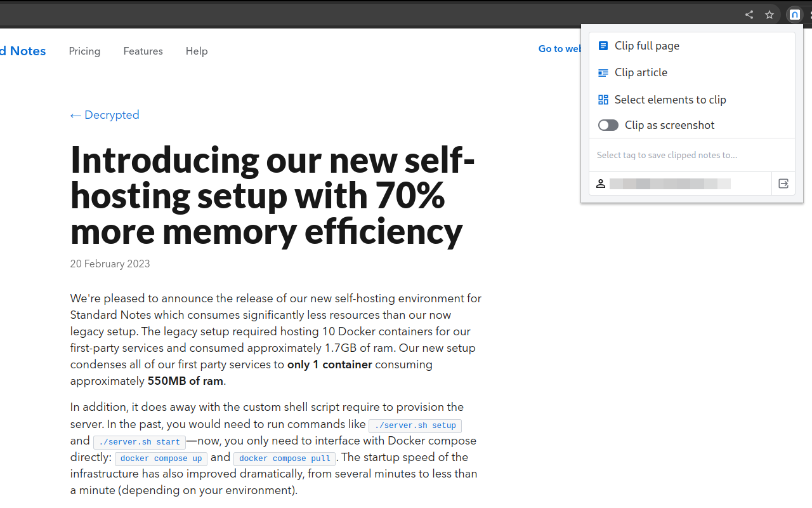Screen dimensions: 812x508
Task: Click the ./server.sh start code snippet
Action: [x=140, y=442]
